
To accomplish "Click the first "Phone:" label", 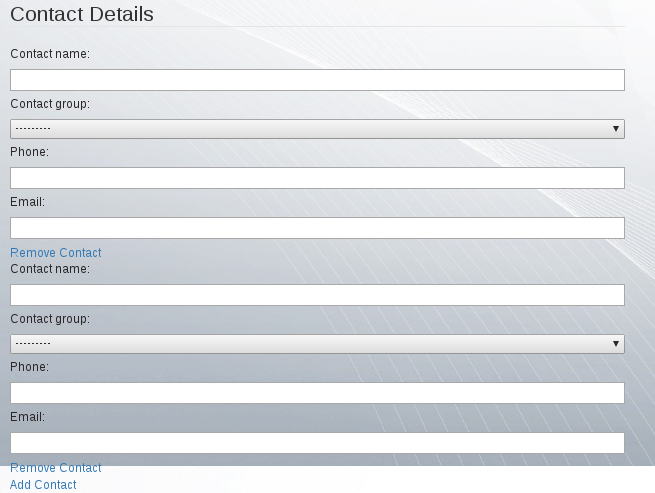I will [30, 152].
